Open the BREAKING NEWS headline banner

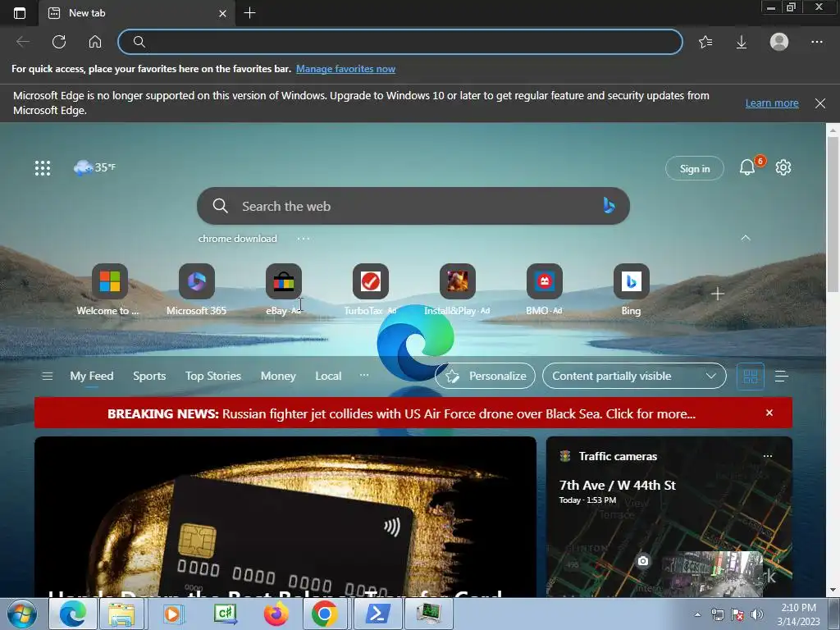point(402,413)
